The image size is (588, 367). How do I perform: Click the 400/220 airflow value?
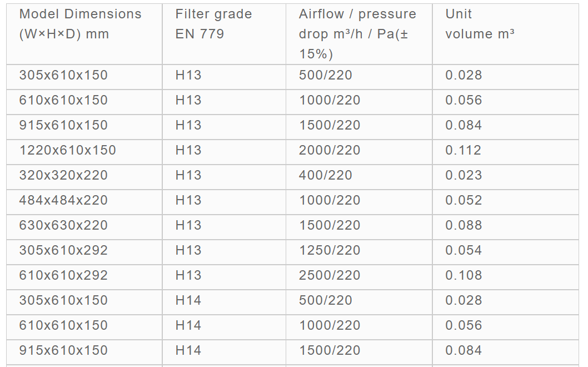(325, 175)
